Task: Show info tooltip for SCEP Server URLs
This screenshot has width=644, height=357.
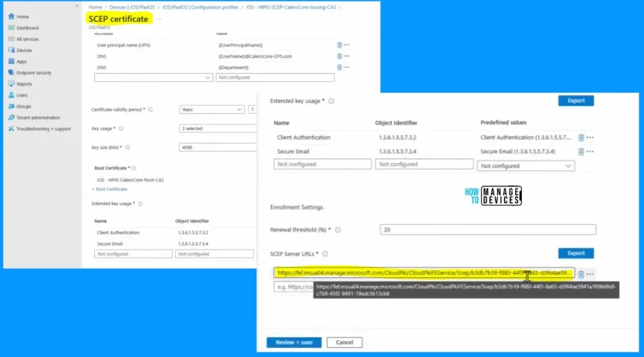Action: pyautogui.click(x=325, y=254)
